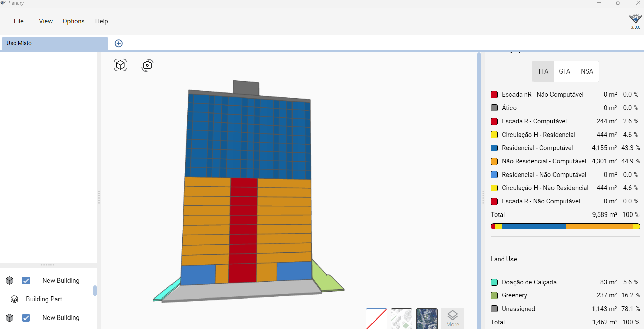Open the View menu
This screenshot has width=644, height=329.
click(x=46, y=21)
